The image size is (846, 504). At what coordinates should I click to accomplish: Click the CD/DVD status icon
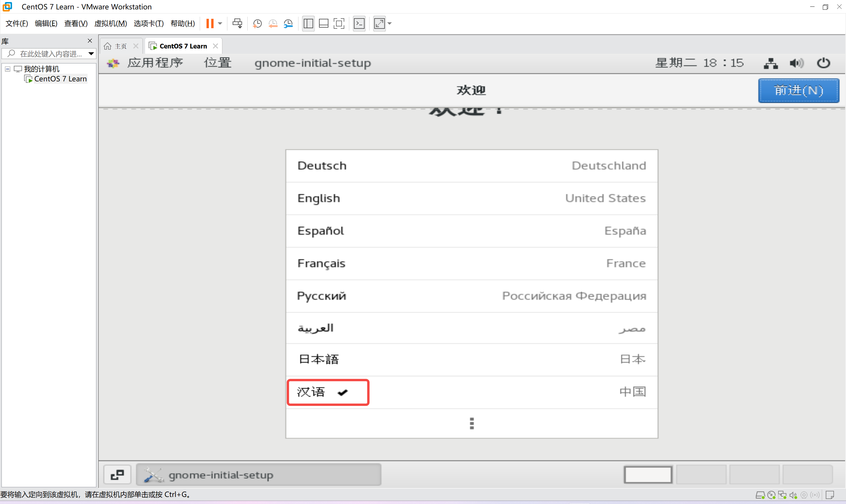coord(771,495)
